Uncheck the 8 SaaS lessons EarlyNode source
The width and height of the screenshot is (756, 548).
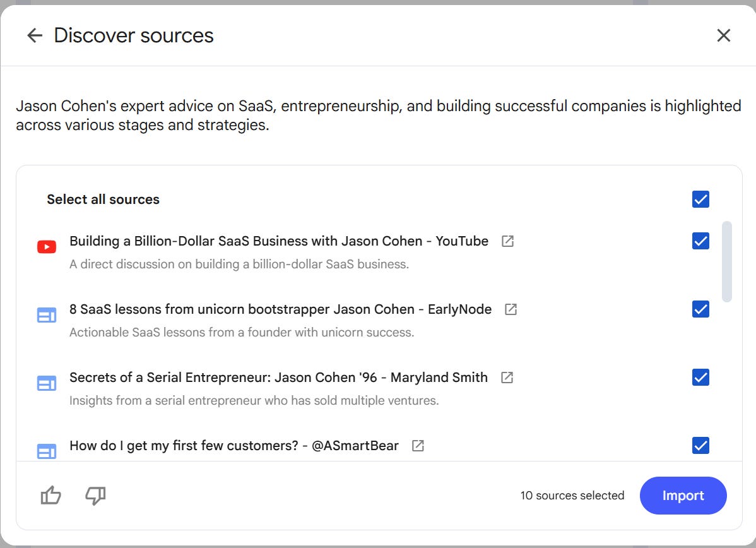click(700, 309)
